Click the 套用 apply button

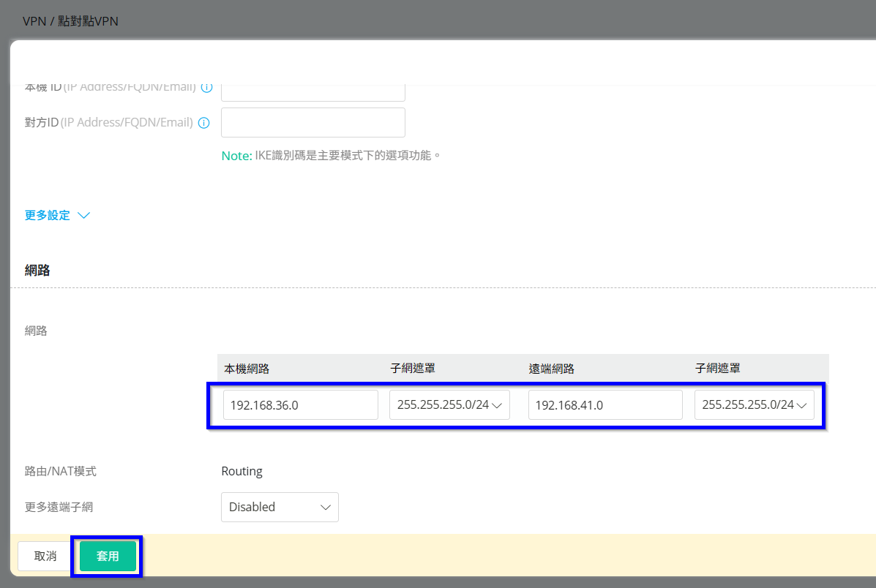[x=108, y=557]
